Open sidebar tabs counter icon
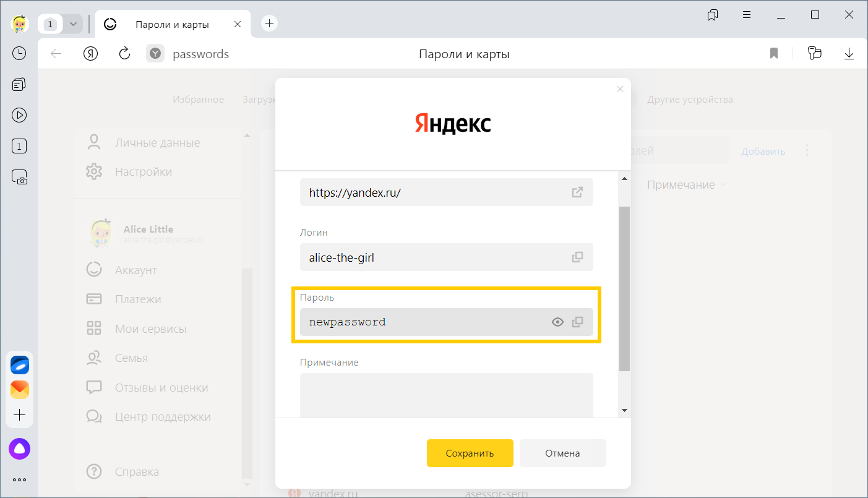The width and height of the screenshot is (868, 498). pyautogui.click(x=19, y=147)
